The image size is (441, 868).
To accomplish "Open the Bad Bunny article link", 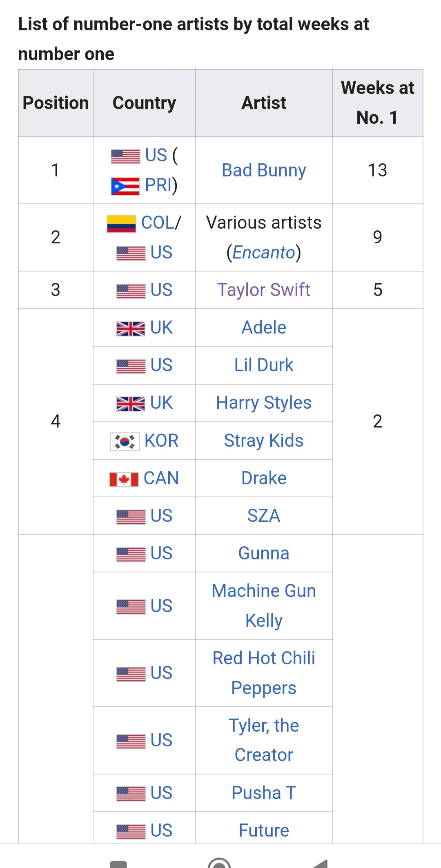I will [x=264, y=170].
